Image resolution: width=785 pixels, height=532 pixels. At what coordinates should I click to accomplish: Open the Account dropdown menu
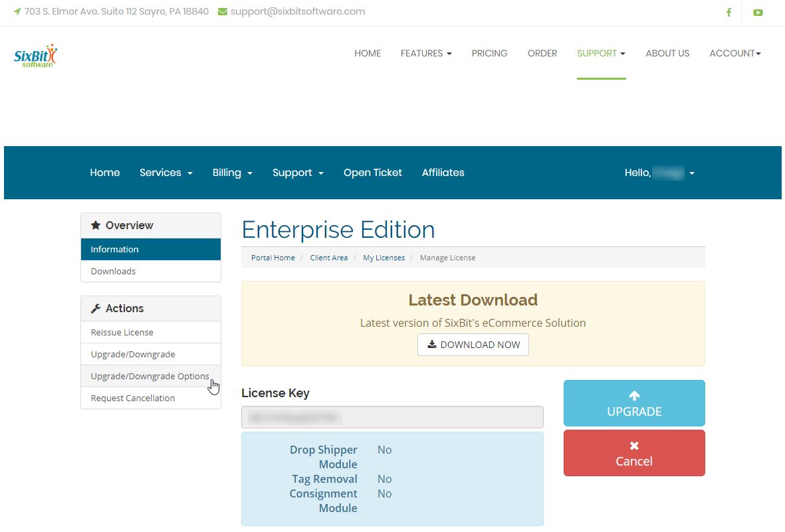[x=735, y=54]
